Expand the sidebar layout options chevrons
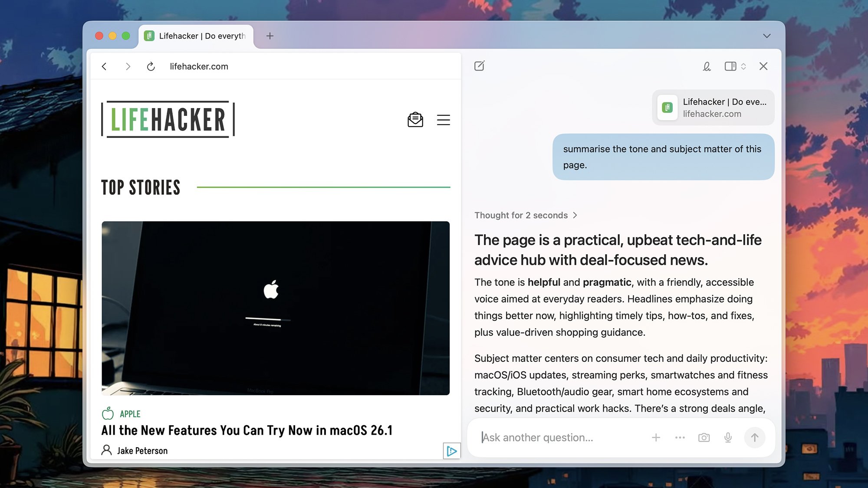This screenshot has height=488, width=868. tap(743, 66)
